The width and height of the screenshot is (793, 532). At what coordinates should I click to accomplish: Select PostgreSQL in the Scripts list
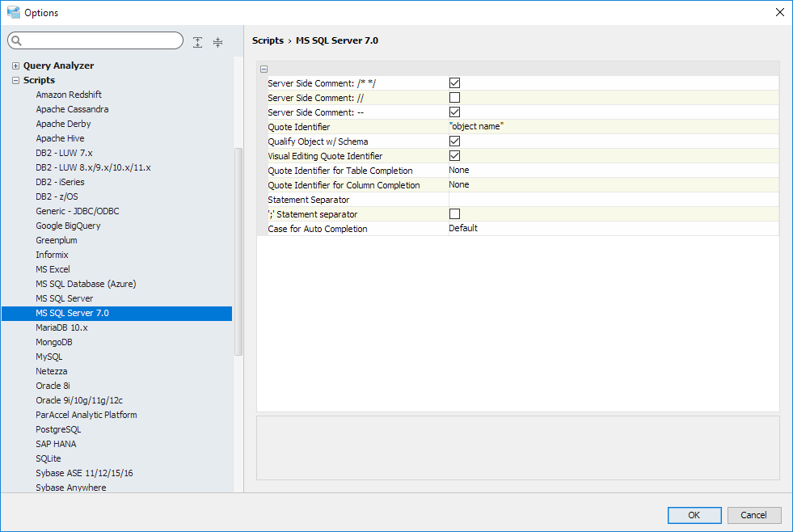tap(58, 429)
